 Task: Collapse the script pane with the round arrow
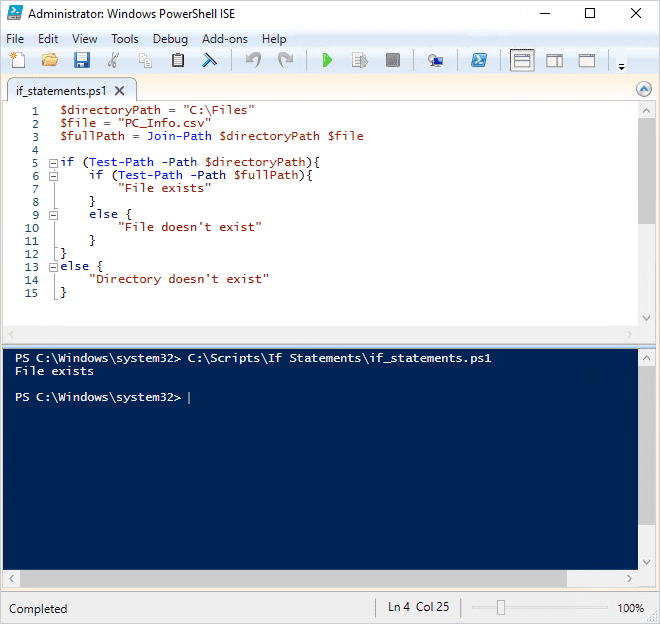click(644, 89)
